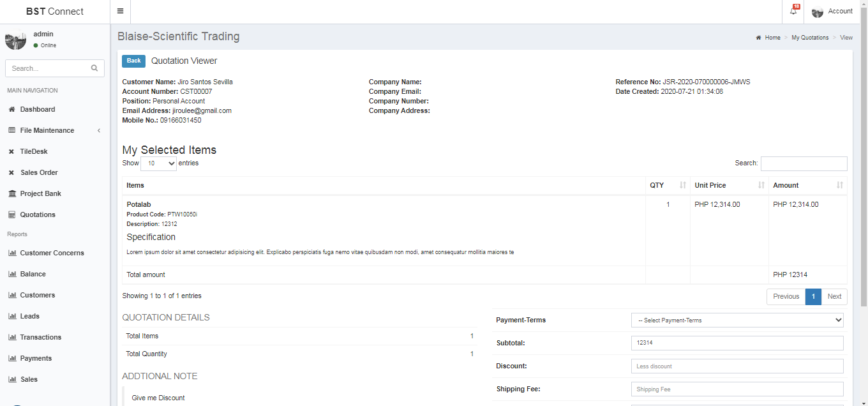Click the hamburger sidebar toggle icon
The width and height of the screenshot is (868, 406).
pyautogui.click(x=120, y=11)
